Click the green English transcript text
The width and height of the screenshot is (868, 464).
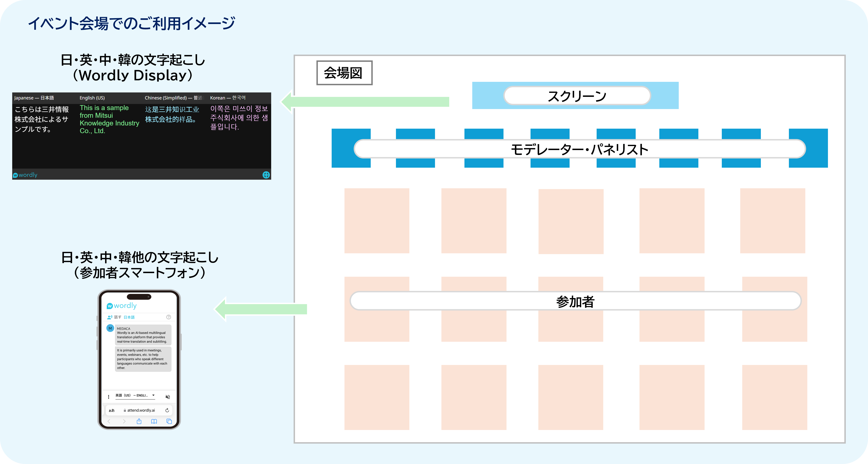(109, 119)
